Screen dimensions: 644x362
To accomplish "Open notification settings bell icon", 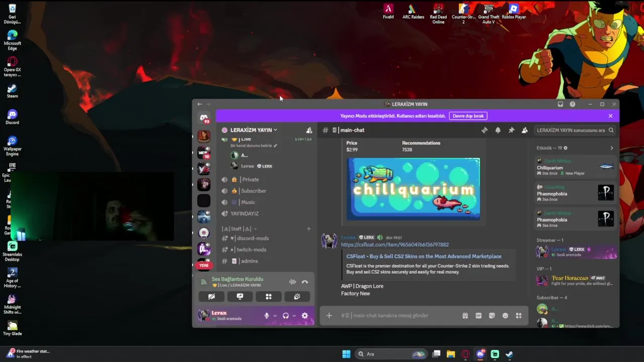I will [498, 130].
